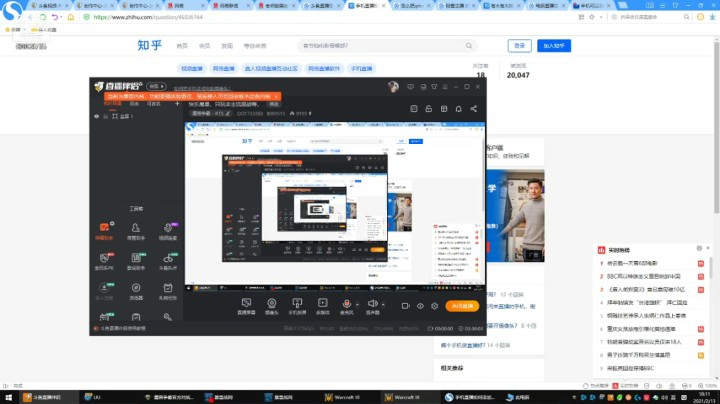720x404 pixels.
Task: Open the last blue topic tag under the nav
Action: (361, 68)
